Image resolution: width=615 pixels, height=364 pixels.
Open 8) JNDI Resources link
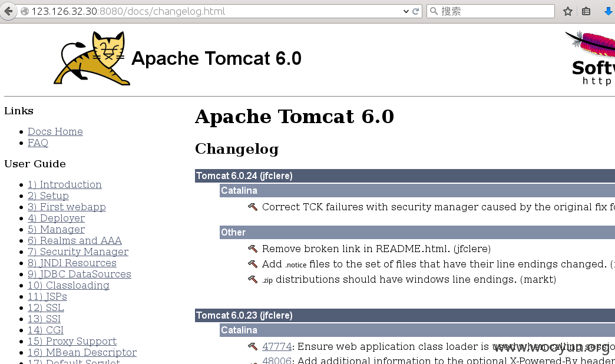pos(72,263)
